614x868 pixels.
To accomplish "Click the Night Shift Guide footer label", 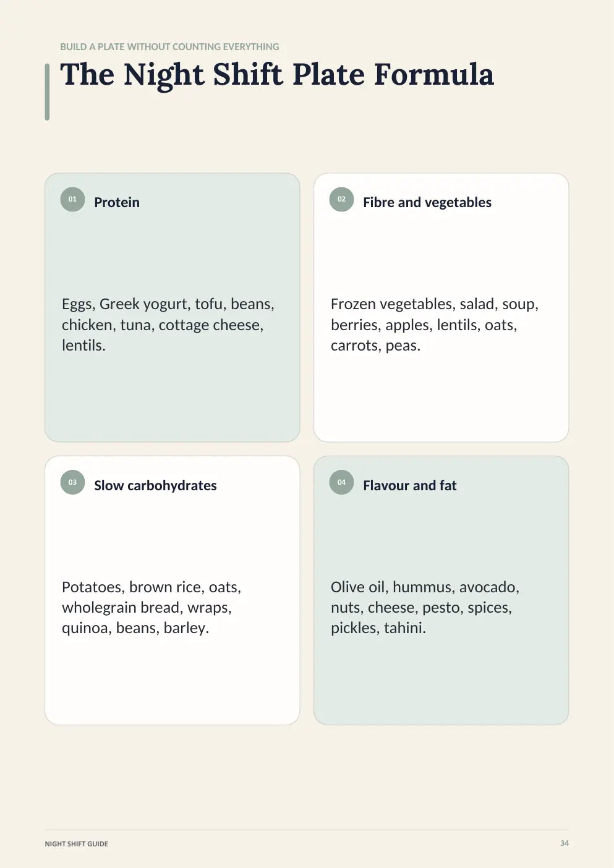I will pyautogui.click(x=76, y=844).
